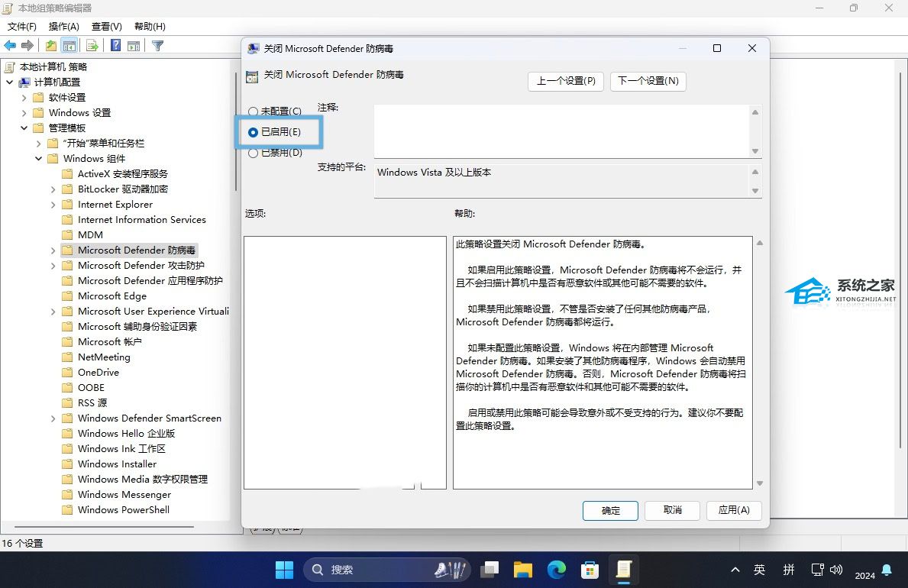Open Microsoft Store from the taskbar
The image size is (908, 588).
tap(590, 570)
